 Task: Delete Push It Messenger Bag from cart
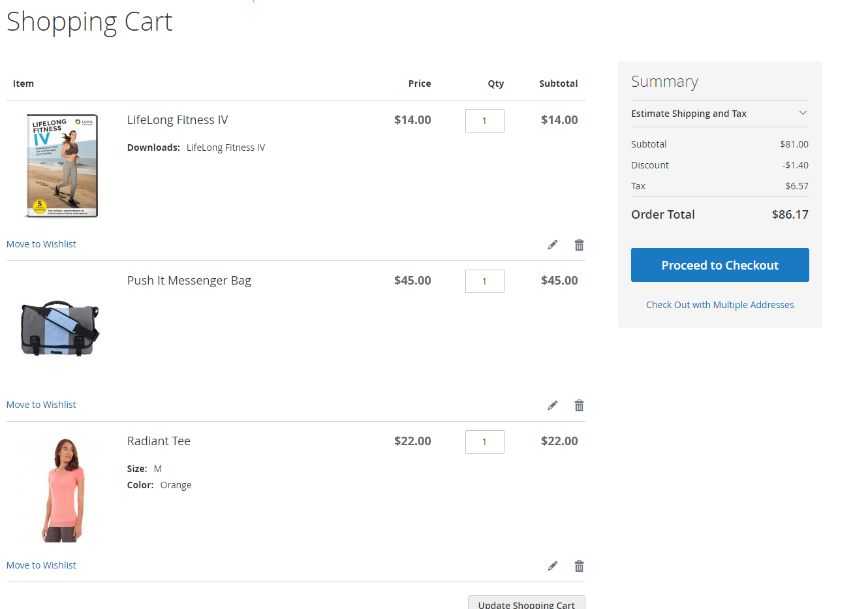(579, 405)
